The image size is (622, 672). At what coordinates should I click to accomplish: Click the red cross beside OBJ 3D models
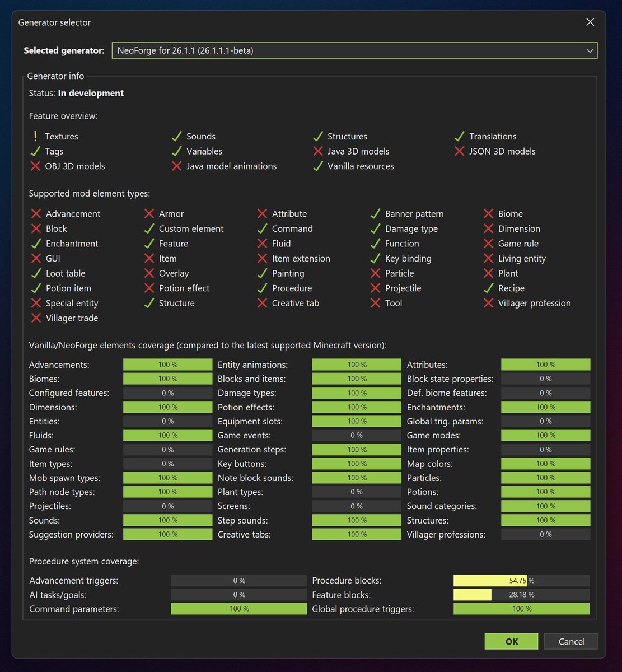[35, 166]
